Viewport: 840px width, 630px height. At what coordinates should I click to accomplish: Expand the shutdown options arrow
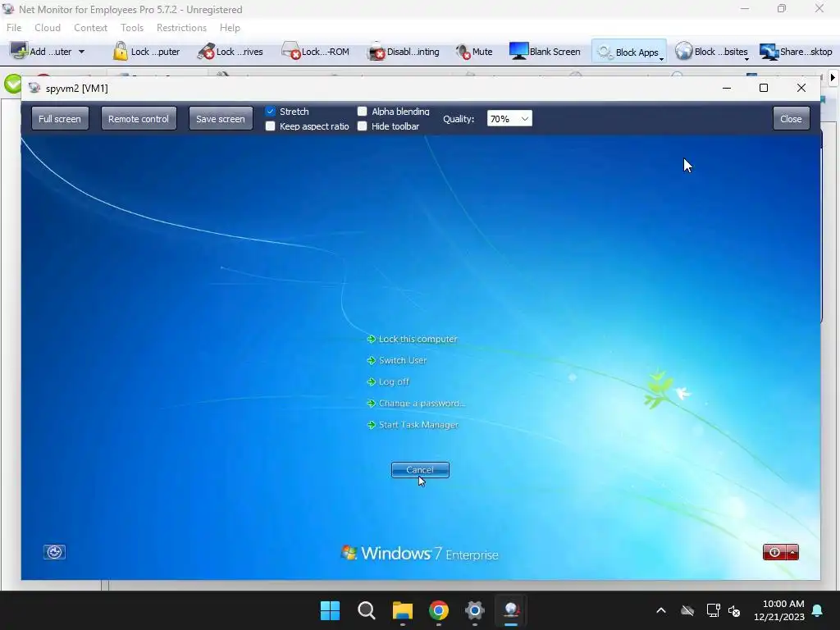pyautogui.click(x=792, y=552)
